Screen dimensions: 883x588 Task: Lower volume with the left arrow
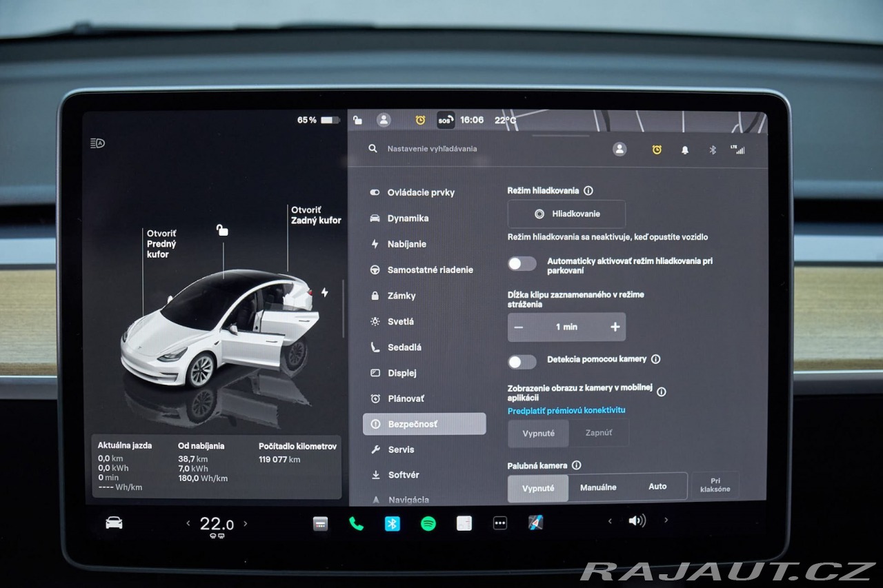click(x=610, y=521)
